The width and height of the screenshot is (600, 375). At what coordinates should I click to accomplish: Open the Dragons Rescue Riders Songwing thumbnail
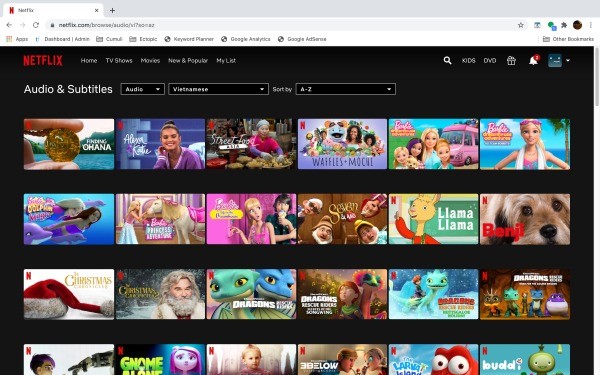point(342,294)
